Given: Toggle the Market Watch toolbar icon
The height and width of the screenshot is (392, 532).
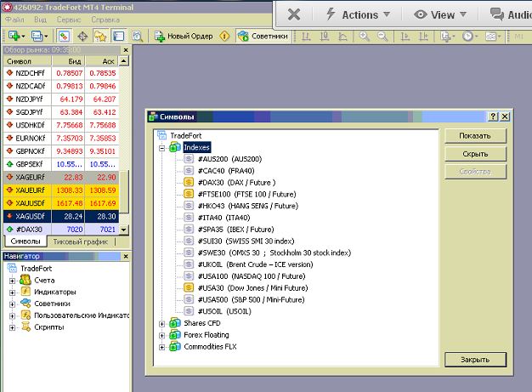Looking at the screenshot, I should 64,36.
